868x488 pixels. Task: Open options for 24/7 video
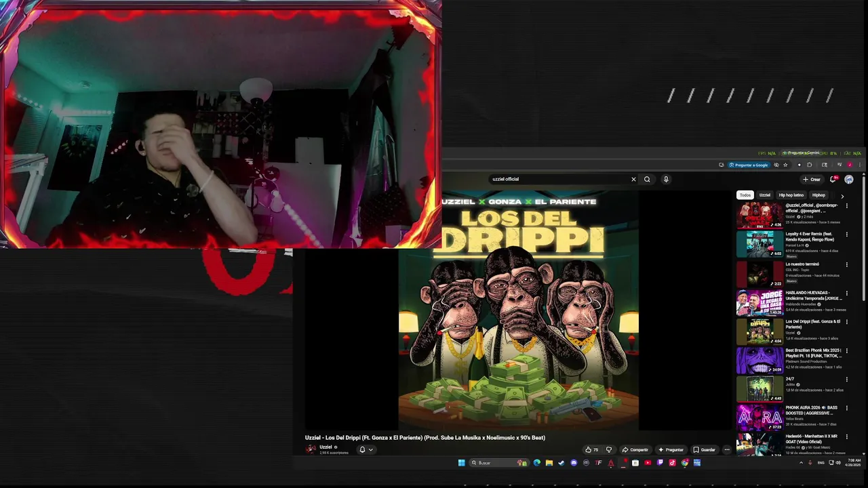846,380
